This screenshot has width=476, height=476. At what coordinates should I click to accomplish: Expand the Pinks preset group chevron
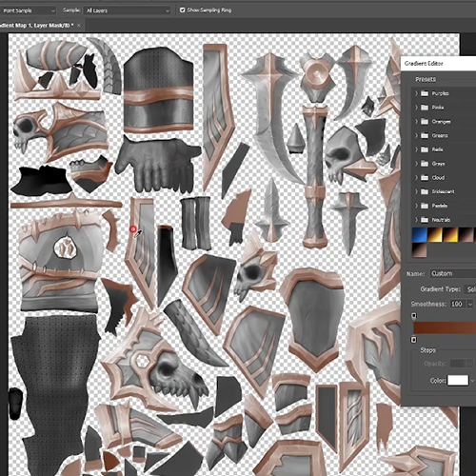point(416,108)
